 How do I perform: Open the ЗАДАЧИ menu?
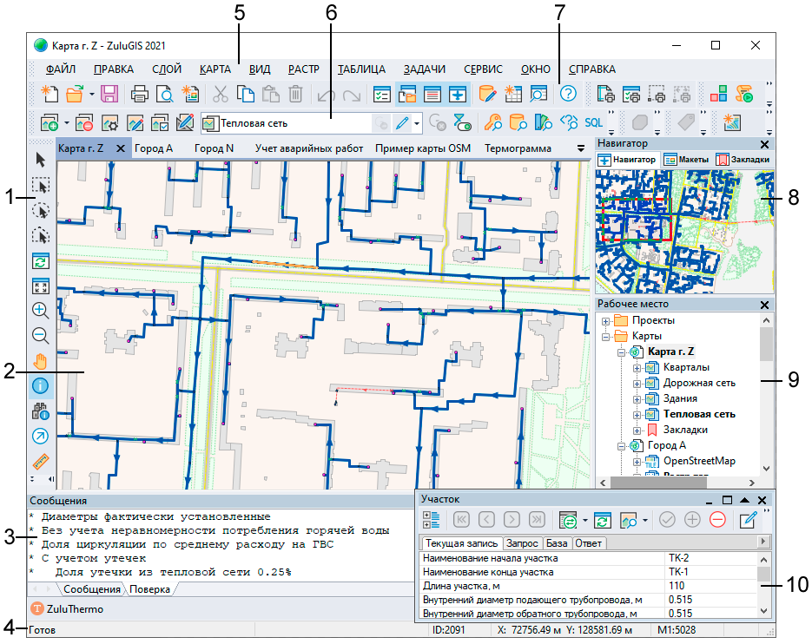pyautogui.click(x=424, y=69)
